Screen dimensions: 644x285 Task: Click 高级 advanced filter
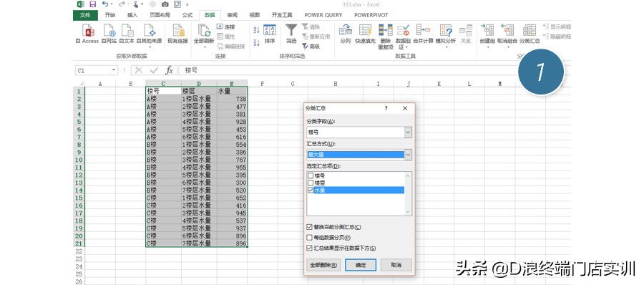[x=311, y=47]
